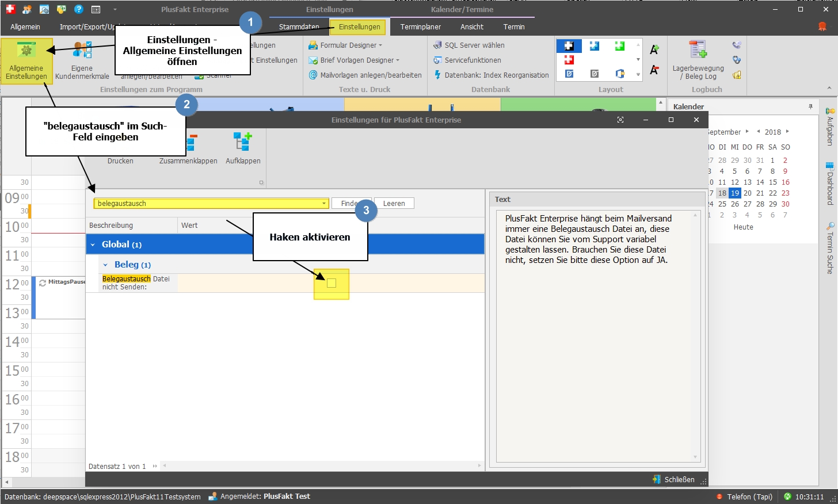Open Lagerbewegung / Beleg Log
Viewport: 838px width, 504px height.
(x=698, y=60)
